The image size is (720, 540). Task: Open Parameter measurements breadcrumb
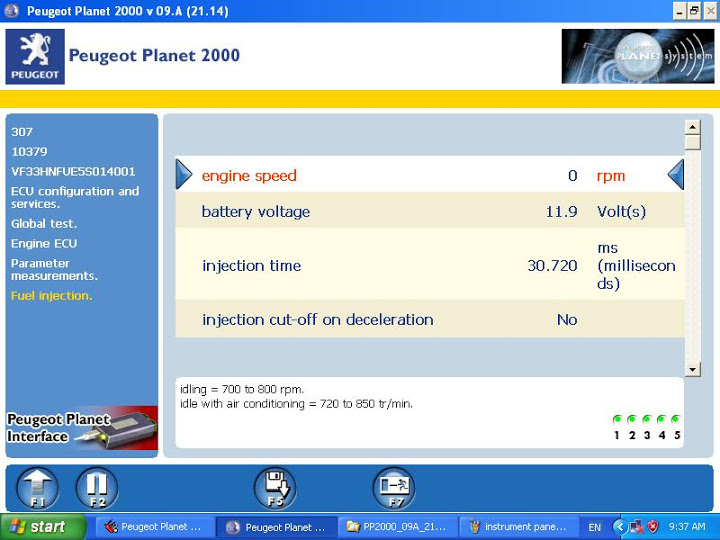[54, 270]
